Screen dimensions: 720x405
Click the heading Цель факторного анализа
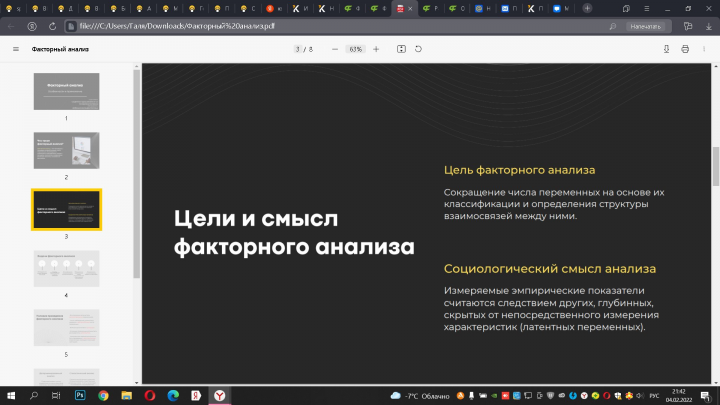(x=519, y=170)
